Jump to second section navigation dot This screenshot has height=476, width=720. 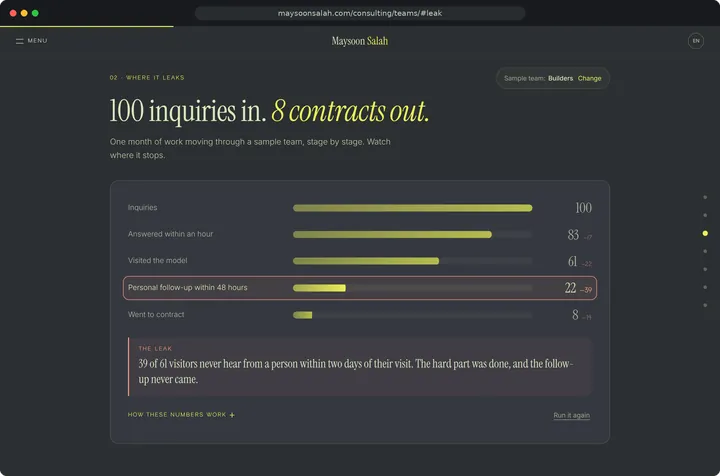coord(705,215)
